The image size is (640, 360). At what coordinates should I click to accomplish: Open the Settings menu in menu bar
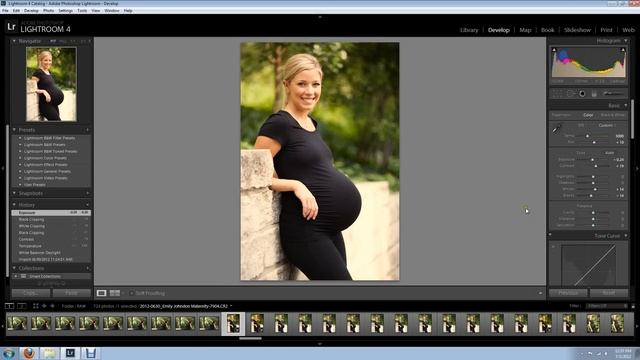[x=65, y=11]
